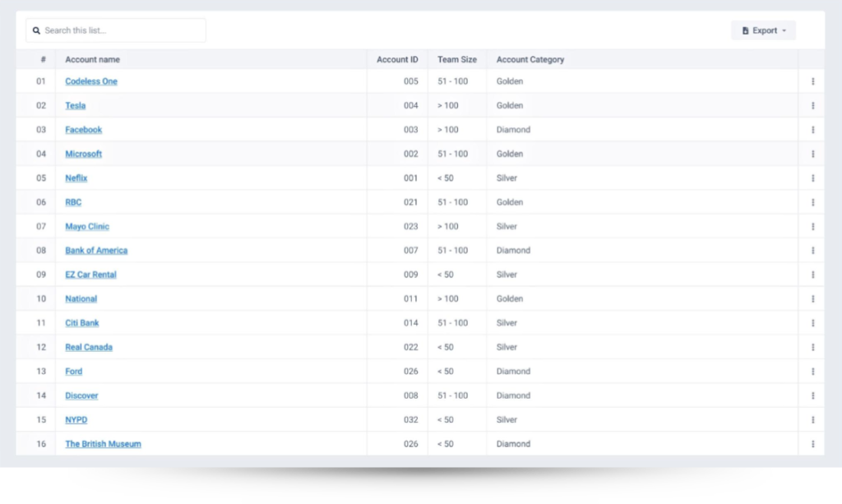Open The British Museum account link
Viewport: 842px width, 504px height.
point(103,444)
